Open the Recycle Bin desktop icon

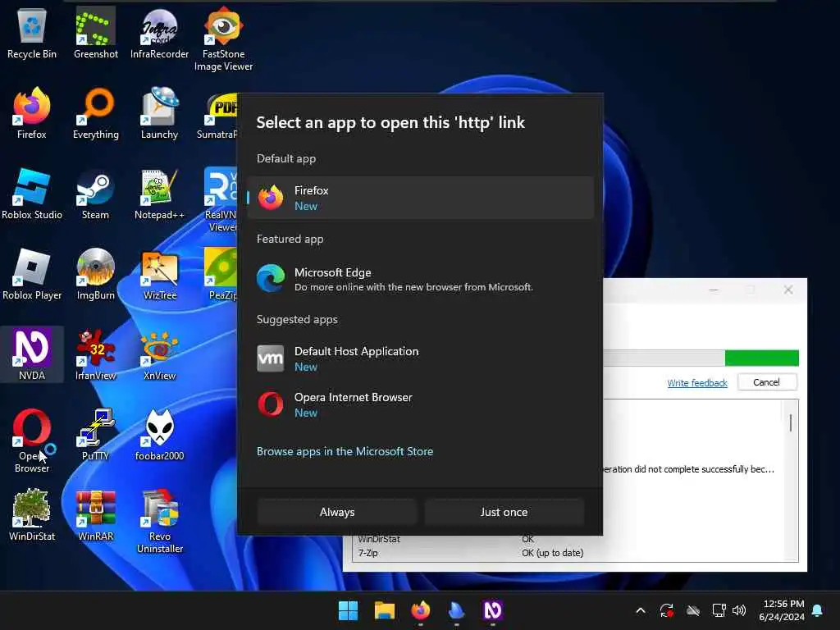point(32,33)
